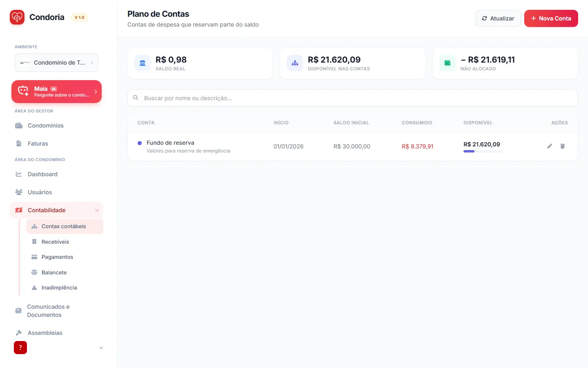Image resolution: width=588 pixels, height=368 pixels.
Task: Click the Fundo de reserva available progress bar
Action: [x=483, y=151]
